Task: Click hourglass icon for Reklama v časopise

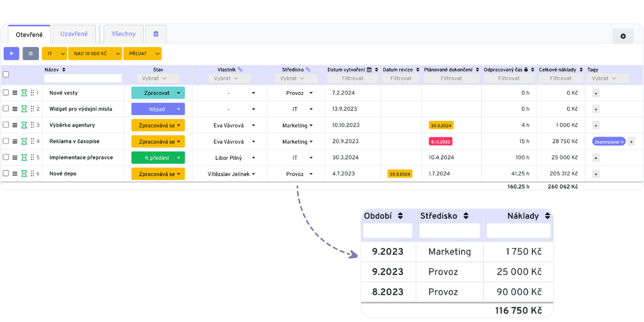Action: click(24, 141)
